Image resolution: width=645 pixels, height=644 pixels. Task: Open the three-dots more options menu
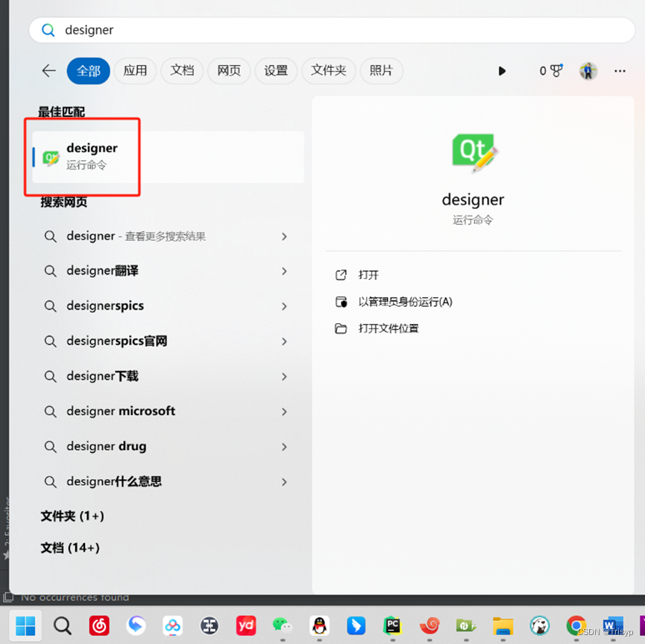tap(620, 71)
